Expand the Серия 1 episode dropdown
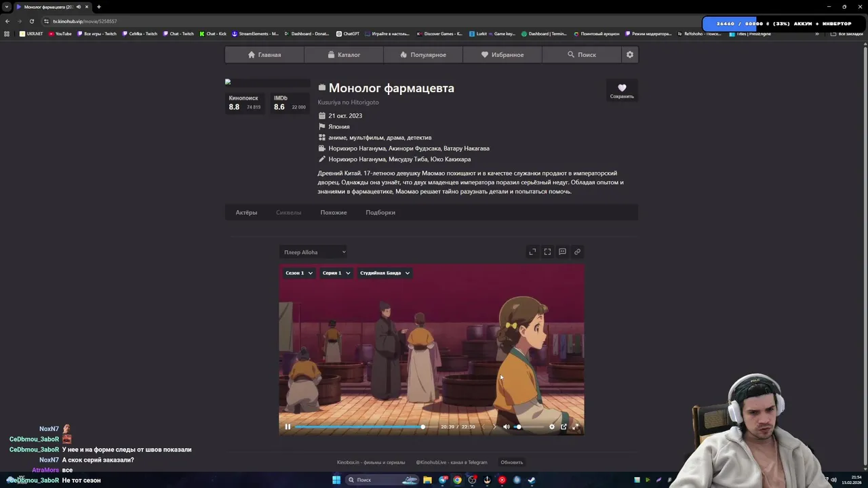 tap(336, 272)
